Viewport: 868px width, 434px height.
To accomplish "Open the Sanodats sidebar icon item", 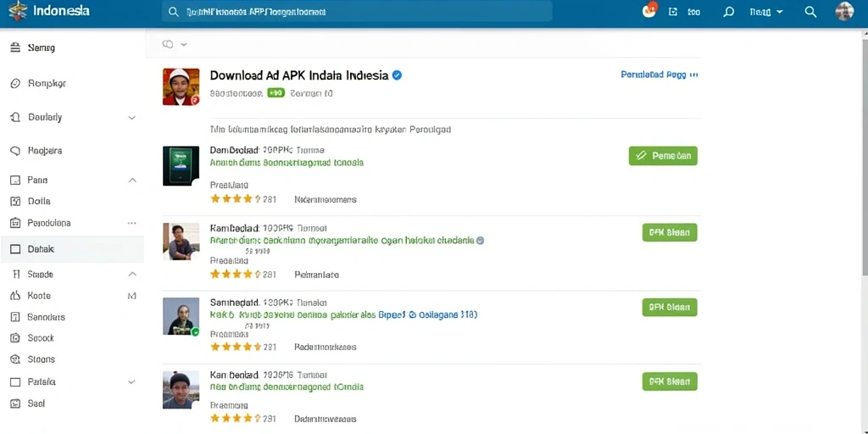I will tap(15, 317).
